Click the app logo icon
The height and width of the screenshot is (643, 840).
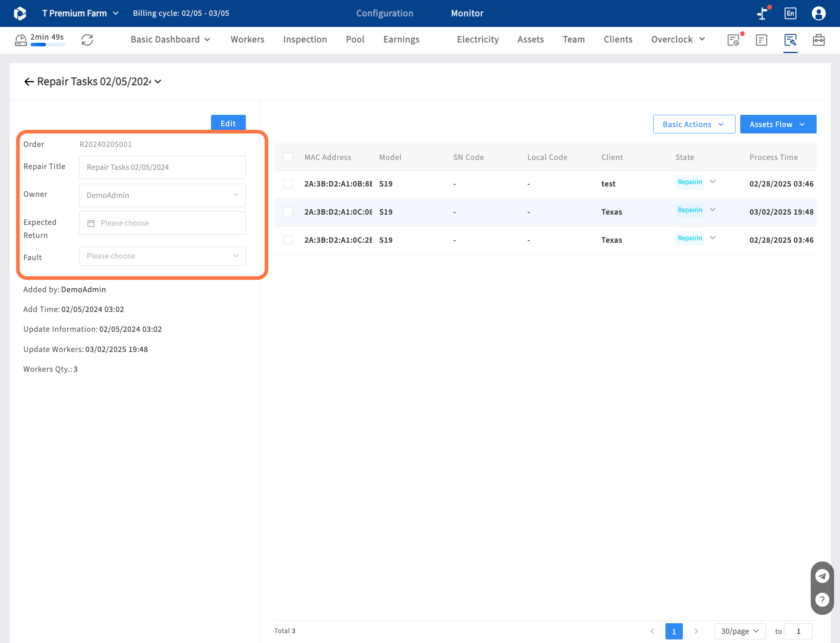(x=20, y=13)
